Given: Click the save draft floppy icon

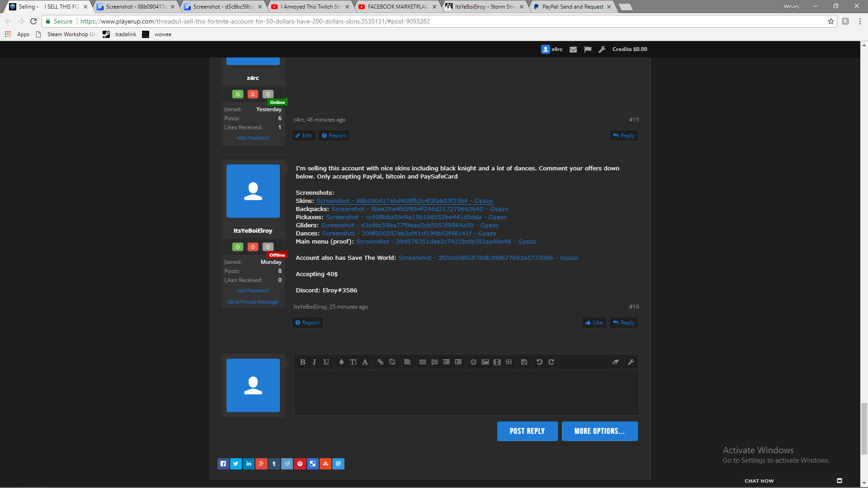Looking at the screenshot, I should click(524, 362).
